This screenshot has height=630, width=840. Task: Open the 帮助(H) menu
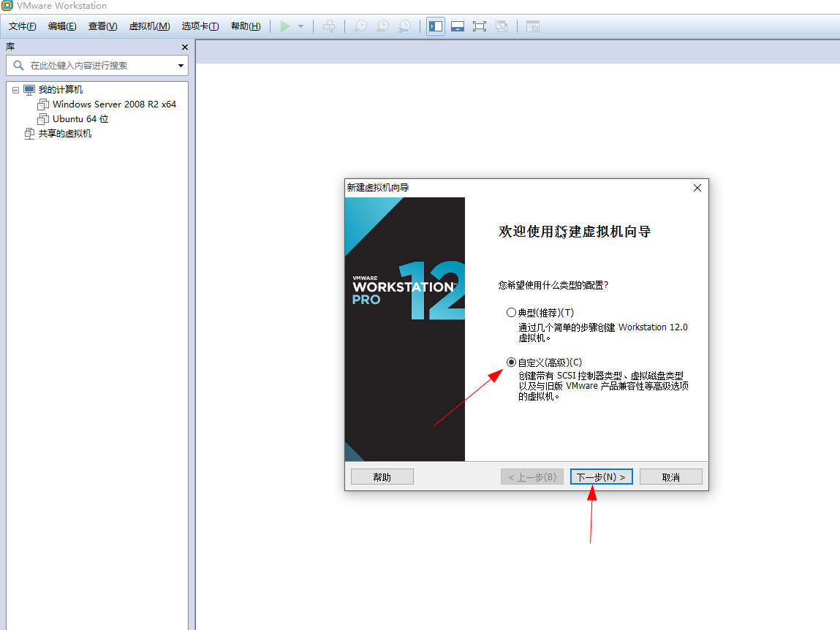(x=246, y=26)
